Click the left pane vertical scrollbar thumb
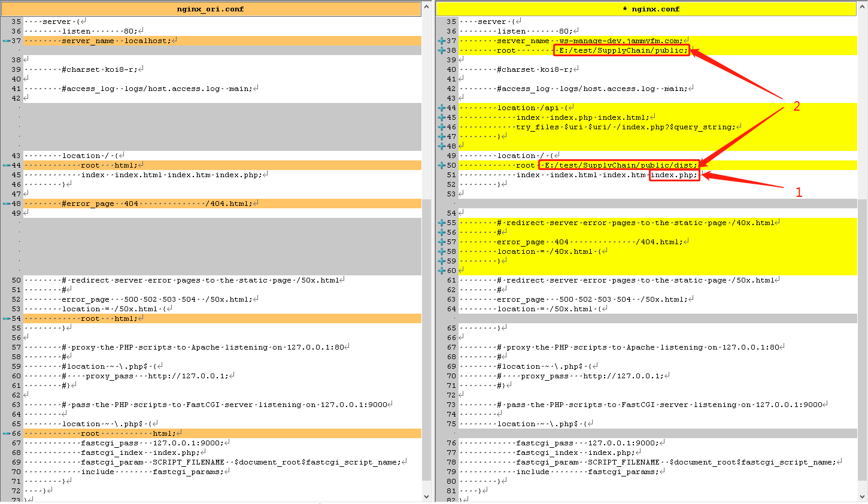 [x=426, y=339]
